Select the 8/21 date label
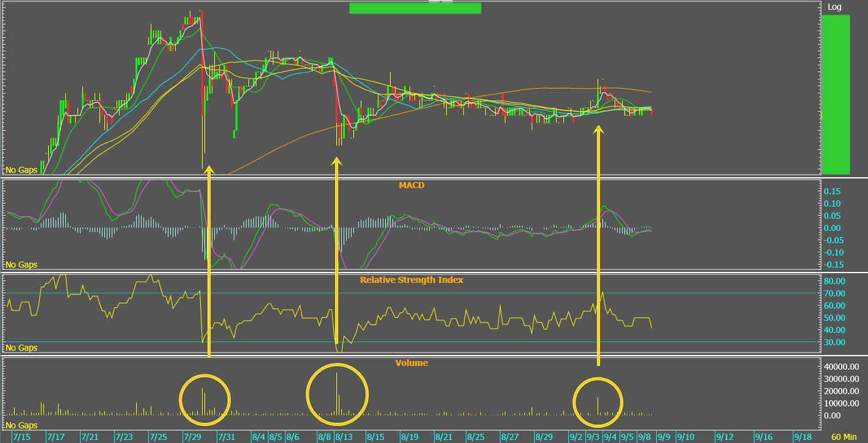The image size is (868, 443). [x=444, y=438]
